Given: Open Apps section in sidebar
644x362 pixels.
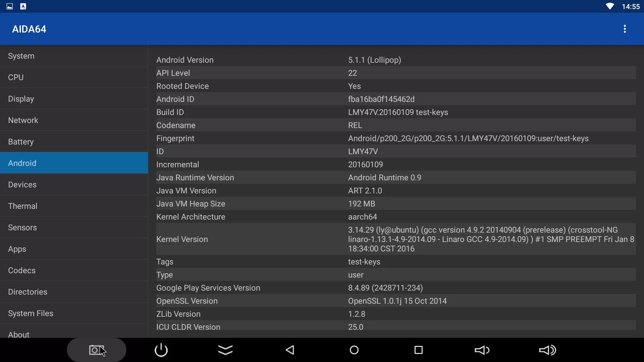Looking at the screenshot, I should tap(17, 248).
